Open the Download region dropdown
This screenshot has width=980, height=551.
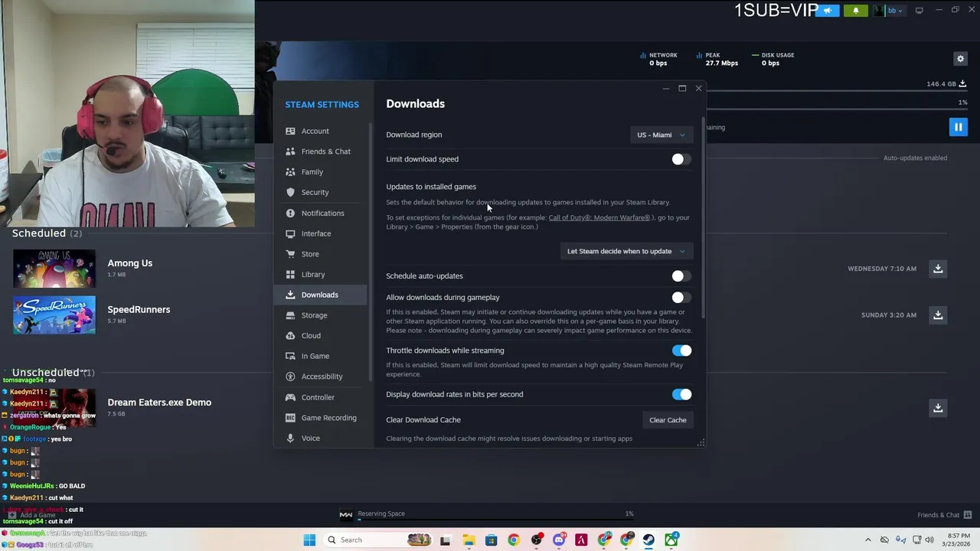661,135
